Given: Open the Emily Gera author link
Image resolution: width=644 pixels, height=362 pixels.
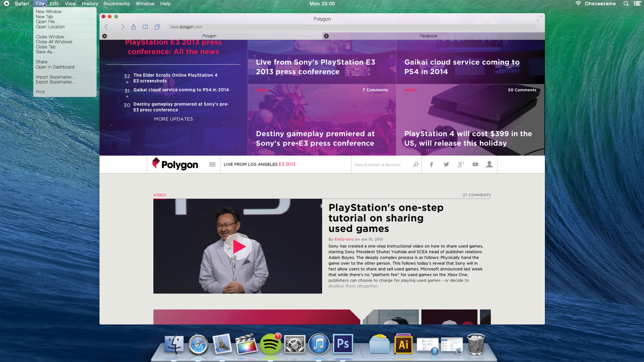Looking at the screenshot, I should point(344,239).
